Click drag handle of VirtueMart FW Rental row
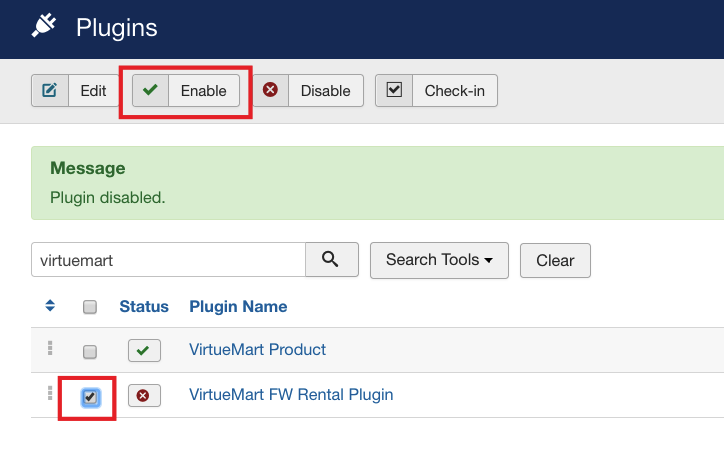 [x=49, y=394]
